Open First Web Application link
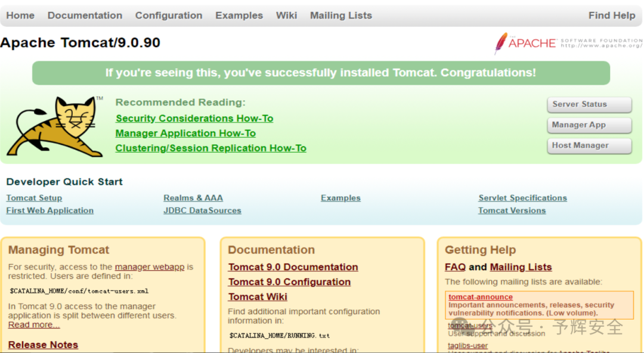The height and width of the screenshot is (353, 644). point(49,210)
